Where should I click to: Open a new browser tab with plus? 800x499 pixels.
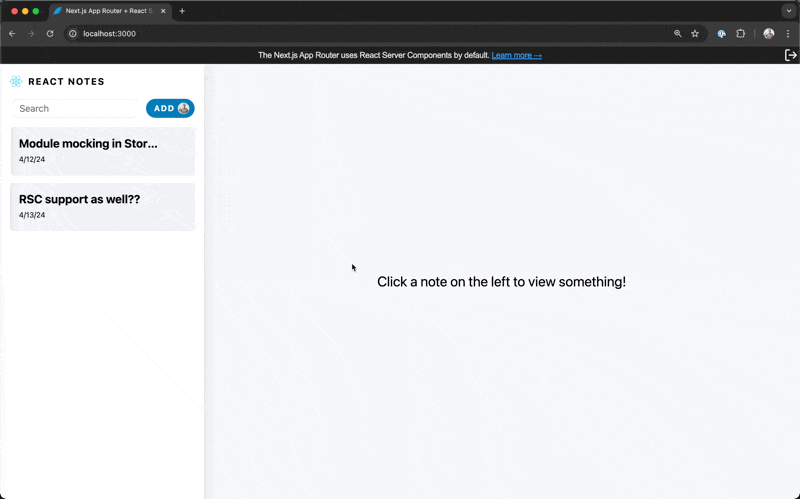coord(182,11)
